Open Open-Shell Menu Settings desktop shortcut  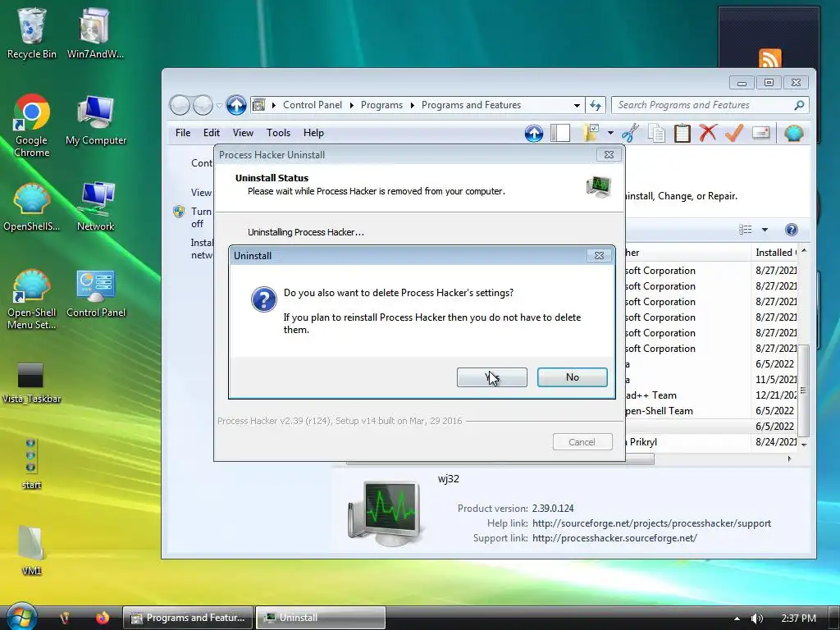[32, 299]
